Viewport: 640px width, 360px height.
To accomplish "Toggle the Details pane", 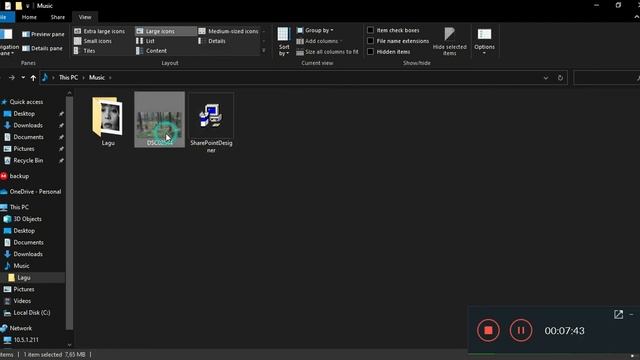I will (42, 48).
